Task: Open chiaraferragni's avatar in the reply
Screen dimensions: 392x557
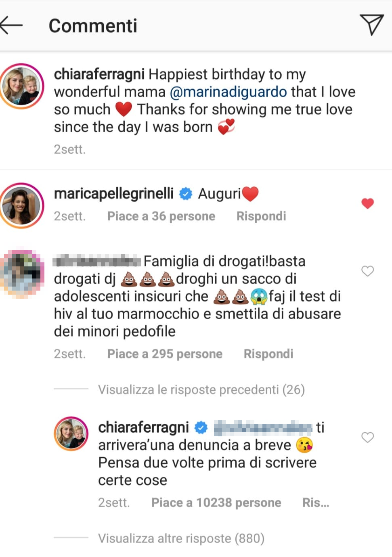Action: [71, 433]
